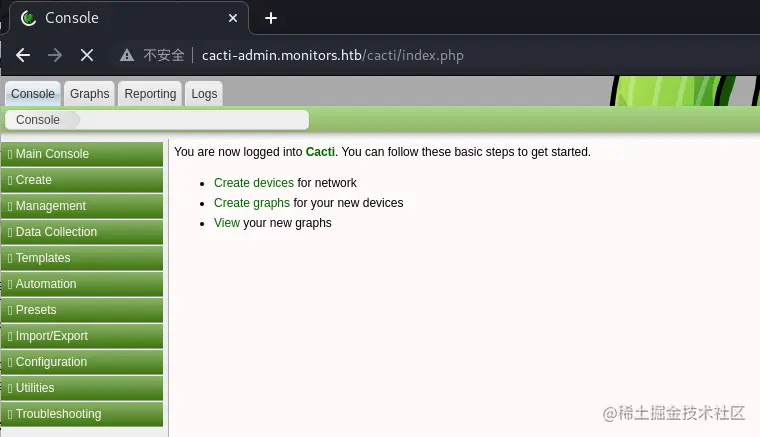The width and height of the screenshot is (760, 437).
Task: Follow the Create graphs link
Action: [252, 203]
